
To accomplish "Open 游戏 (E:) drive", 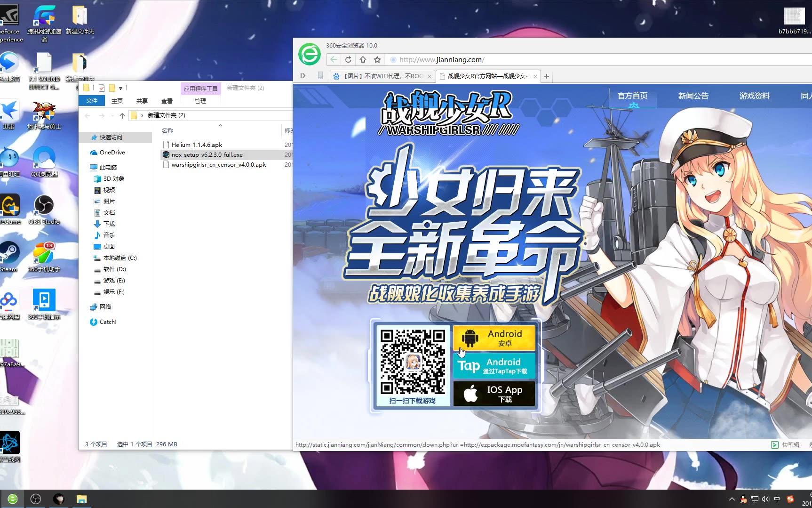I will click(x=114, y=281).
